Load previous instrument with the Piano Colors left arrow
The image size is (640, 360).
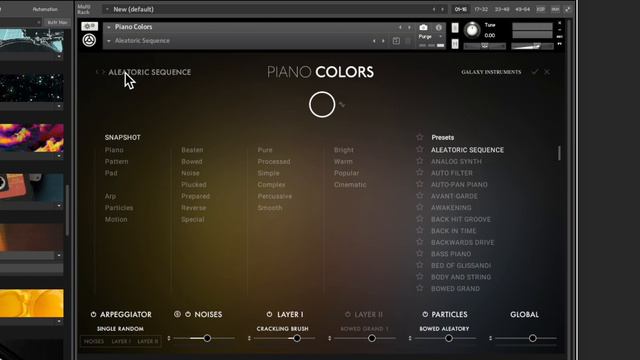400,27
